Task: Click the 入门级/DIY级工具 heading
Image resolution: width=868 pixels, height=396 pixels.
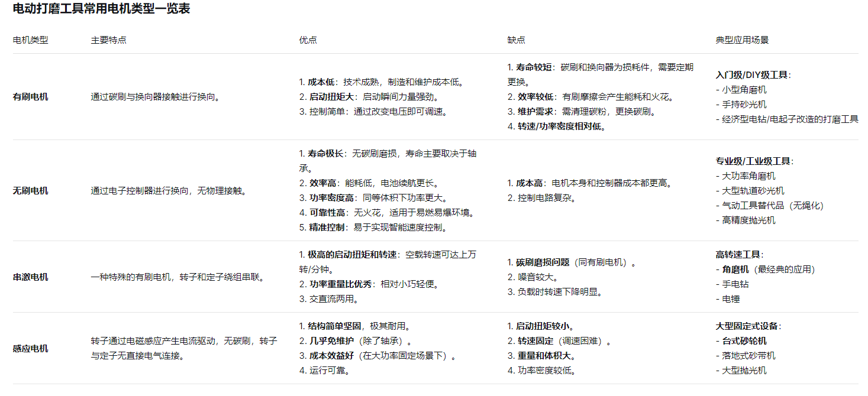Action: pyautogui.click(x=753, y=75)
